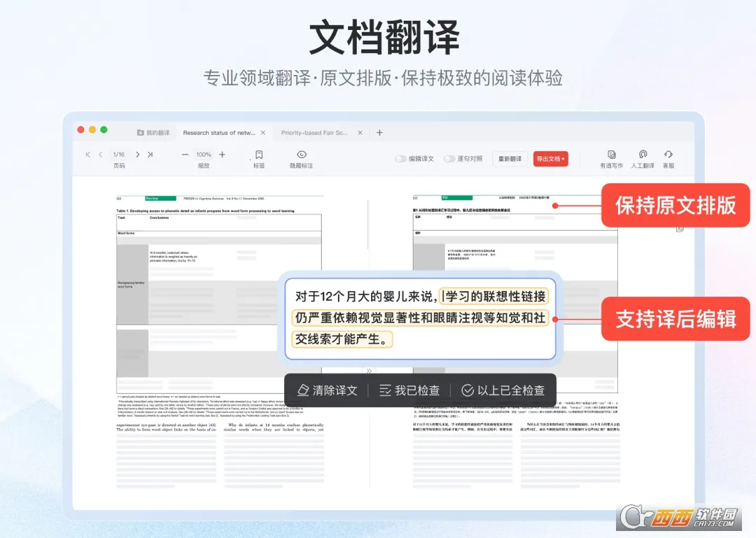This screenshot has height=538, width=756.
Task: Jump to the first page icon
Action: pyautogui.click(x=87, y=155)
